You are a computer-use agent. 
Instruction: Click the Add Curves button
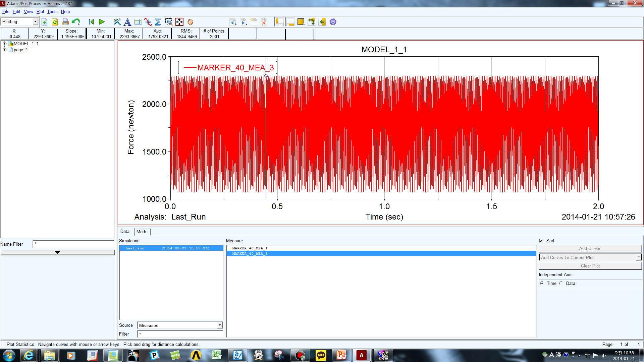point(590,248)
